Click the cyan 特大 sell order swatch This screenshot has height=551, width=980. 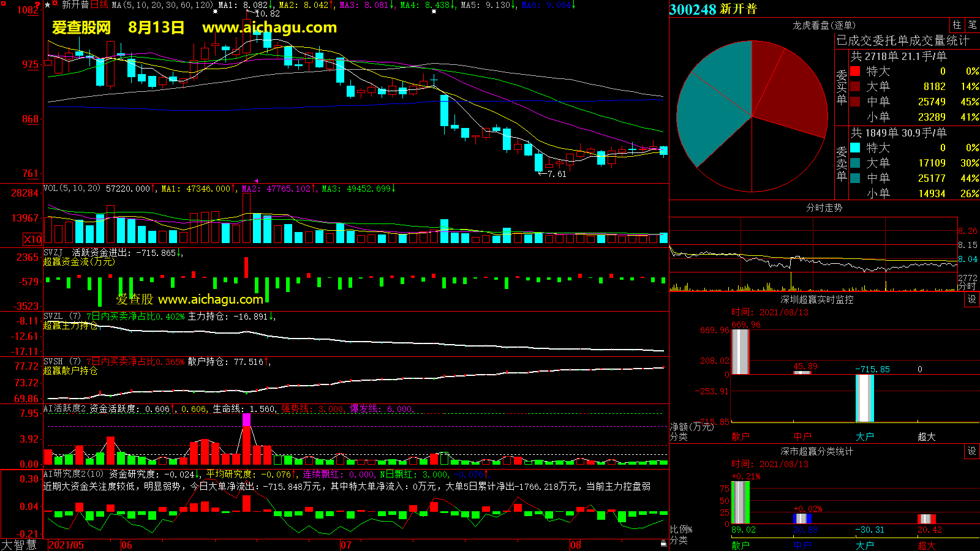coord(855,148)
